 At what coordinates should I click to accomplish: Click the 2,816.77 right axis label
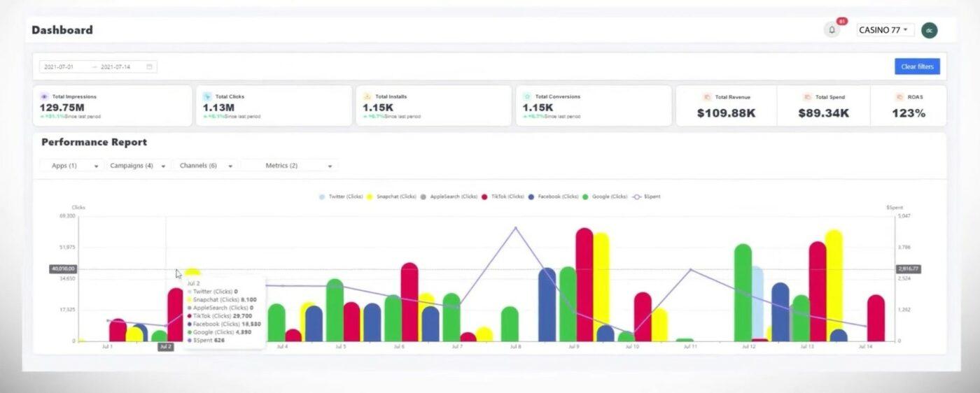pyautogui.click(x=908, y=269)
